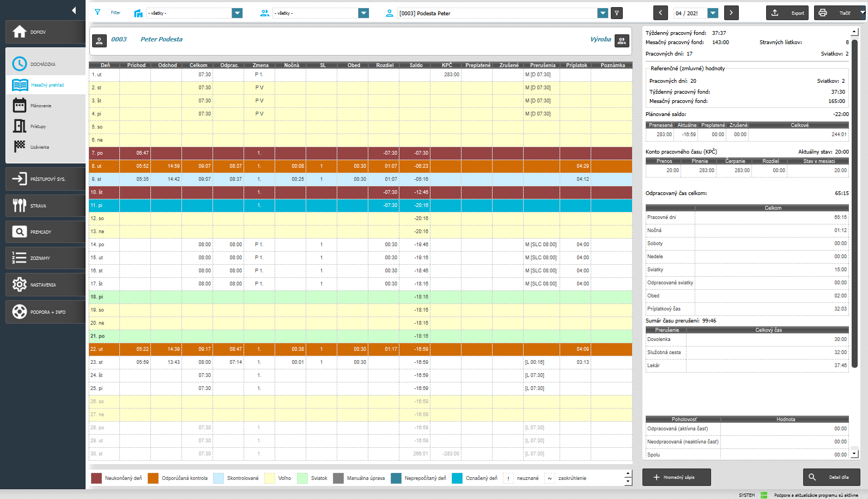Open Uzávierka flag item

coord(46,147)
